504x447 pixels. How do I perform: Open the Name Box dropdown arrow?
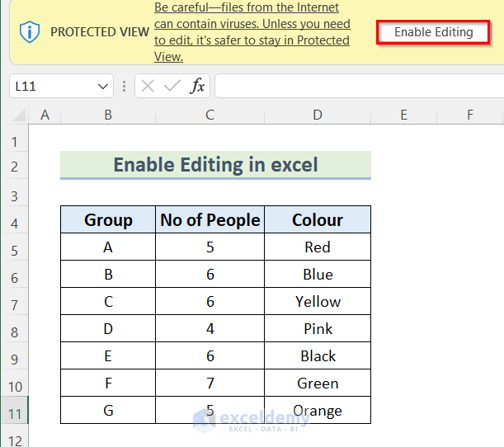103,86
